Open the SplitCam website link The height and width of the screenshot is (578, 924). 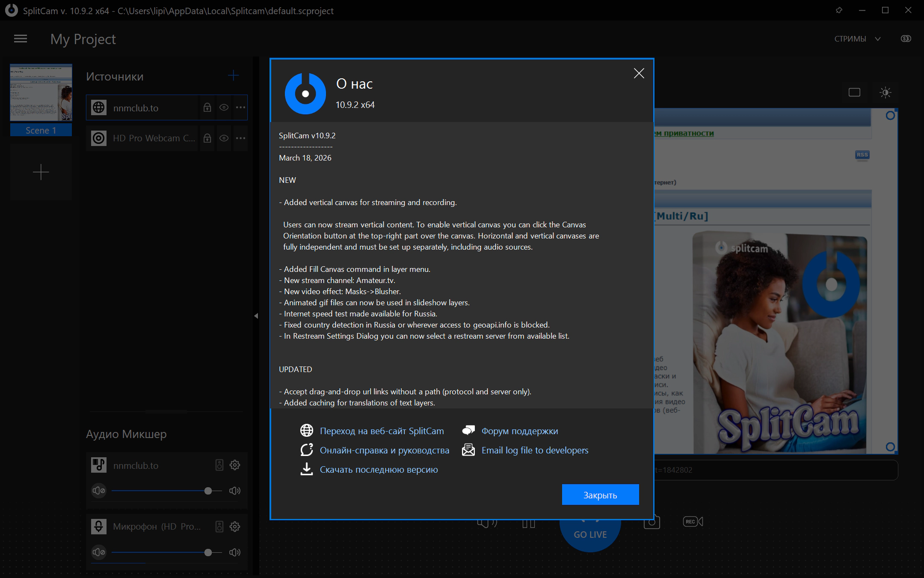point(382,431)
